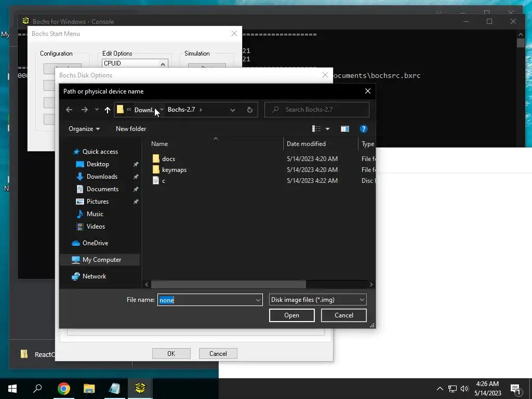Go up one folder level with up arrow
The height and width of the screenshot is (399, 532).
click(108, 110)
